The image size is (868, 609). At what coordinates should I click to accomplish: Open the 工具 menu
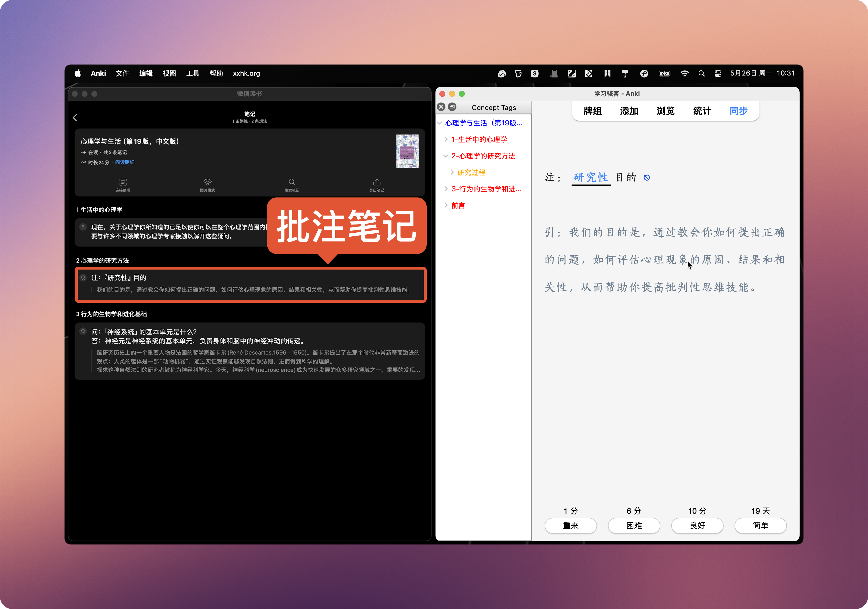pyautogui.click(x=192, y=73)
